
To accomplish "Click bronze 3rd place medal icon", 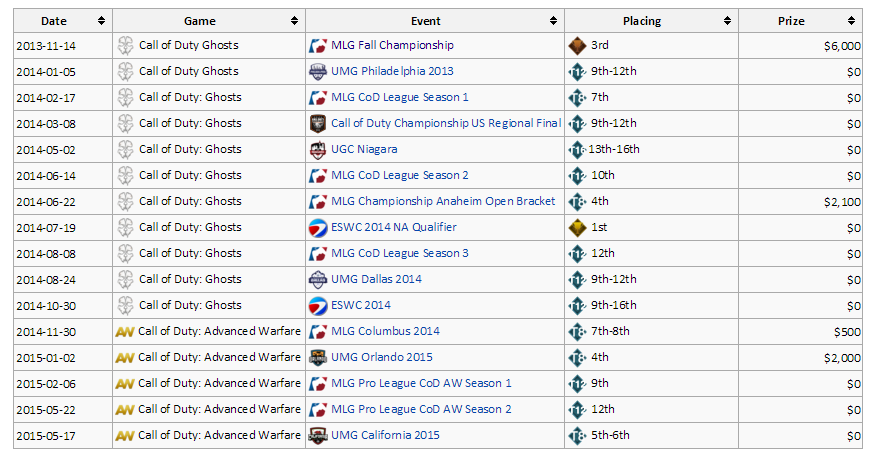I will point(577,46).
